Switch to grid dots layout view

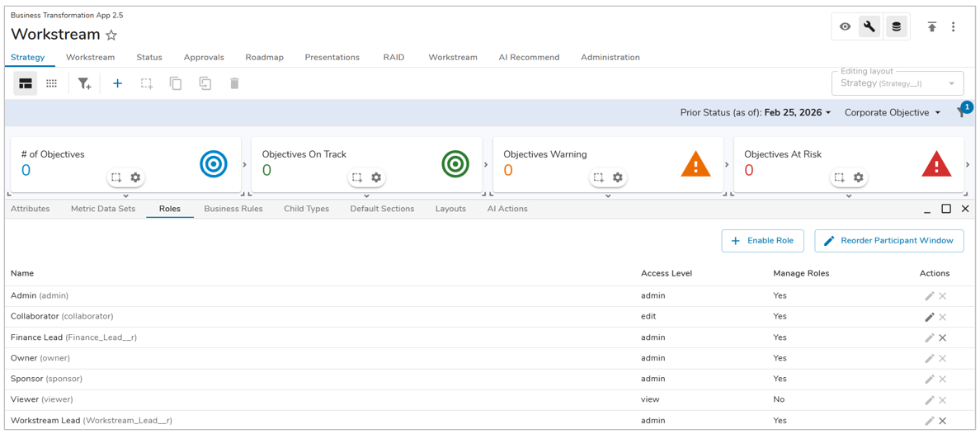51,83
